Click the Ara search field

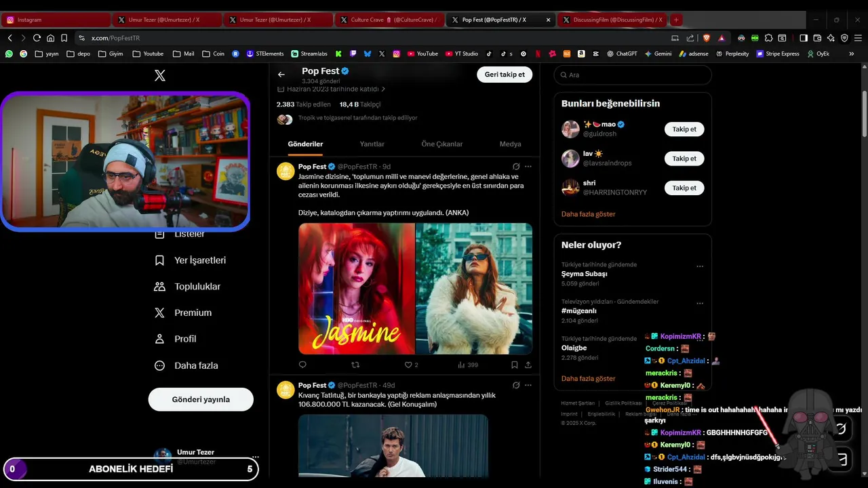(x=633, y=75)
